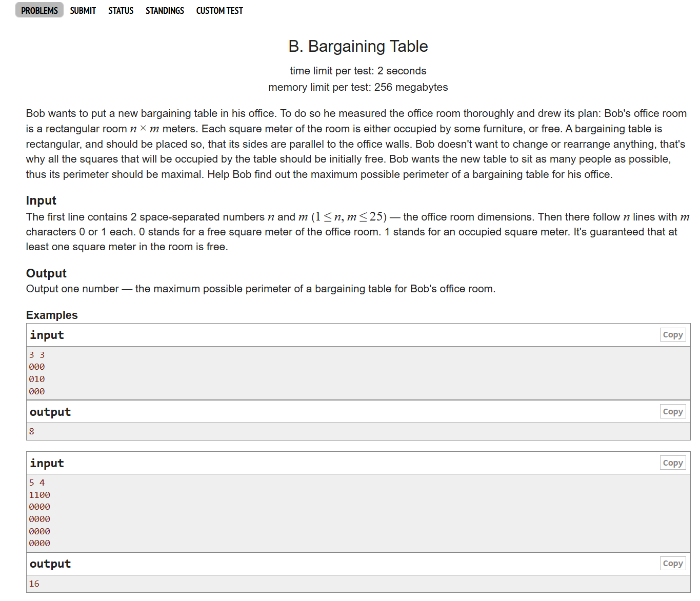Click the first input data block

coord(358,373)
